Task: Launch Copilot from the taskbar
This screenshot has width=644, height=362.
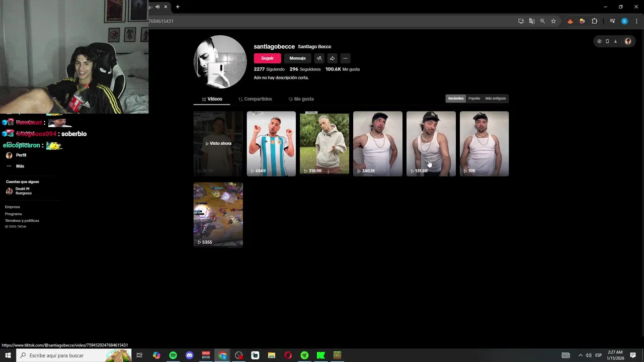Action: (156, 355)
